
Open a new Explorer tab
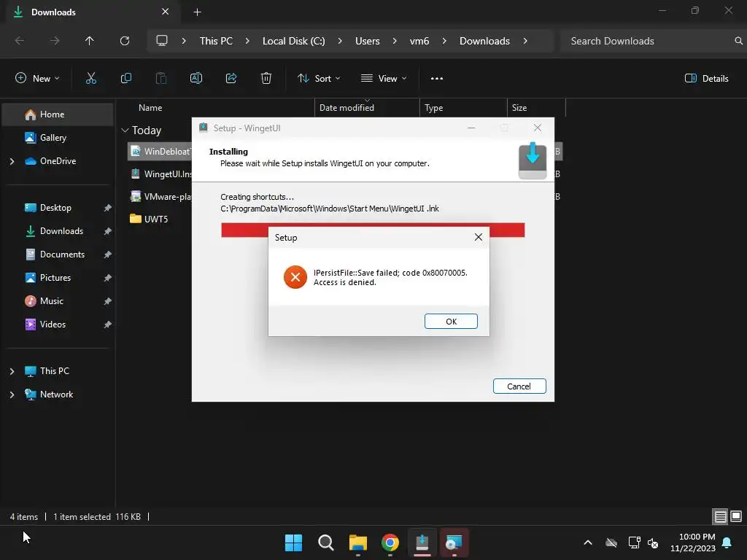click(x=197, y=12)
